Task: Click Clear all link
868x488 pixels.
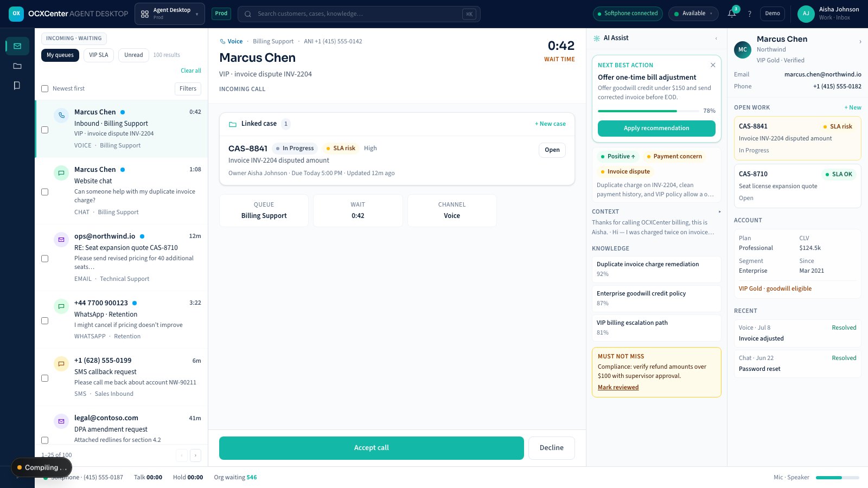Action: point(191,71)
